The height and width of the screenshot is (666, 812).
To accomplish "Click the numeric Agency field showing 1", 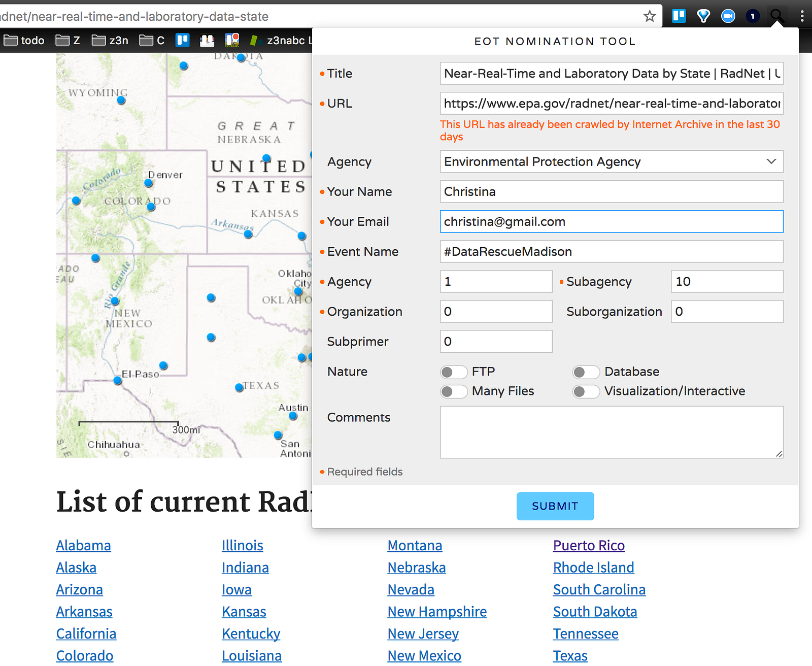I will [x=496, y=281].
